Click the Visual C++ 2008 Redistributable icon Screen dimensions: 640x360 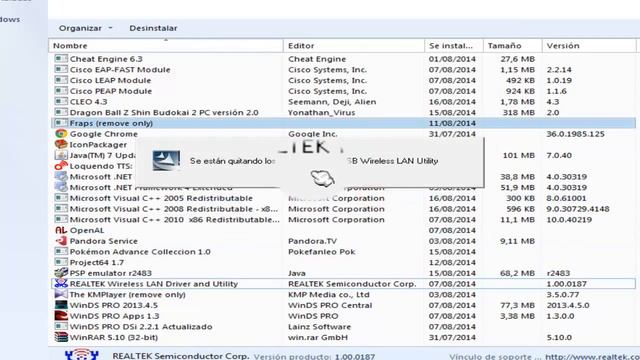tap(61, 209)
